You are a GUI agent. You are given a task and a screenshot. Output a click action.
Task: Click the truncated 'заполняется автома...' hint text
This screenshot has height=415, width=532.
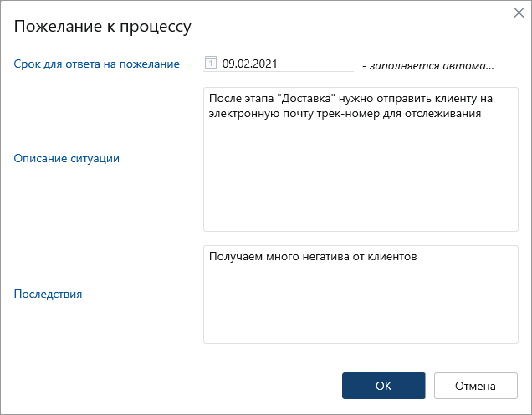(x=427, y=64)
